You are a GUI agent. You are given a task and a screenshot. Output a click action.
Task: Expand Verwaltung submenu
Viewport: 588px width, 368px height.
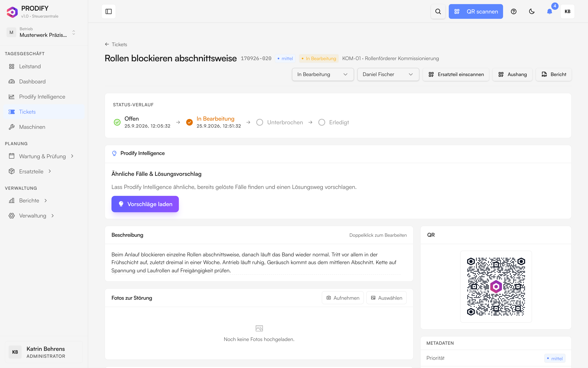pyautogui.click(x=44, y=216)
